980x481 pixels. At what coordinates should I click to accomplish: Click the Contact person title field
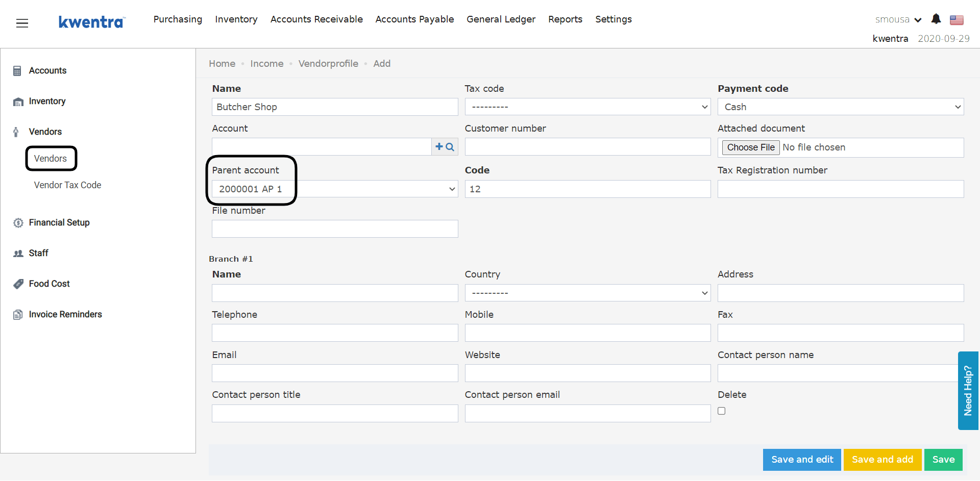click(x=335, y=414)
